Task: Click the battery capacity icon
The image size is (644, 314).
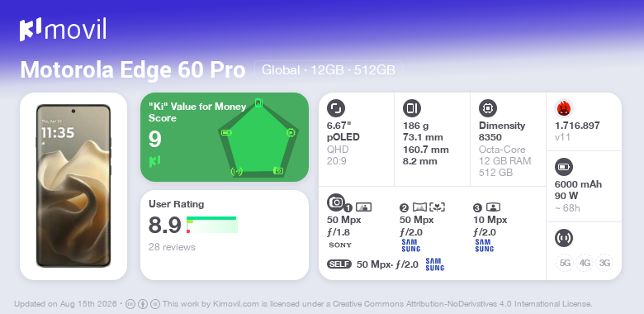Action: click(563, 167)
